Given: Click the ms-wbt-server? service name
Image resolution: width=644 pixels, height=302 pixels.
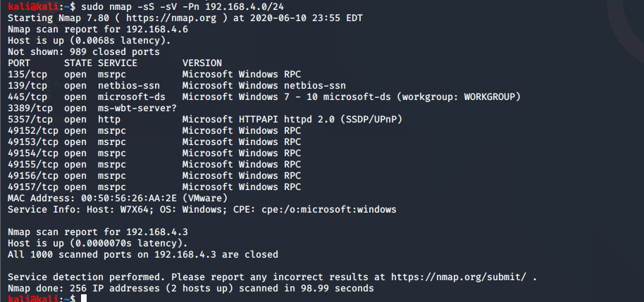Looking at the screenshot, I should (137, 108).
